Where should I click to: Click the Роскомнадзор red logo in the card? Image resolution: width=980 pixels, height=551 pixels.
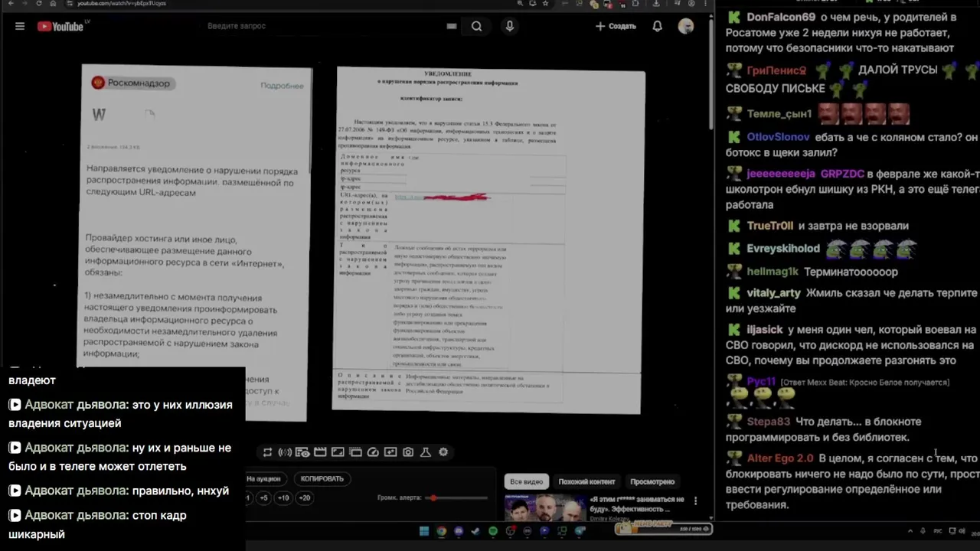tap(98, 83)
